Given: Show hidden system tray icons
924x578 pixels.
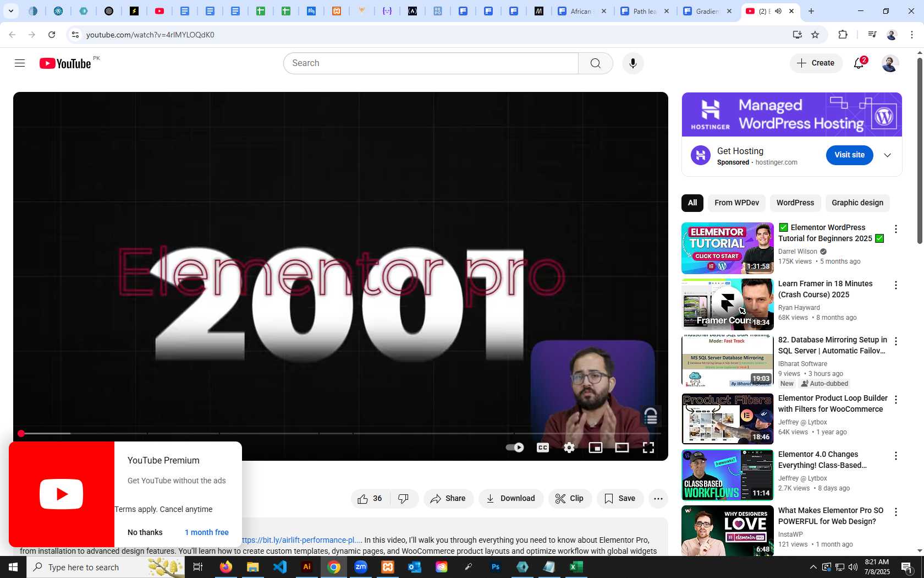Looking at the screenshot, I should pyautogui.click(x=813, y=567).
